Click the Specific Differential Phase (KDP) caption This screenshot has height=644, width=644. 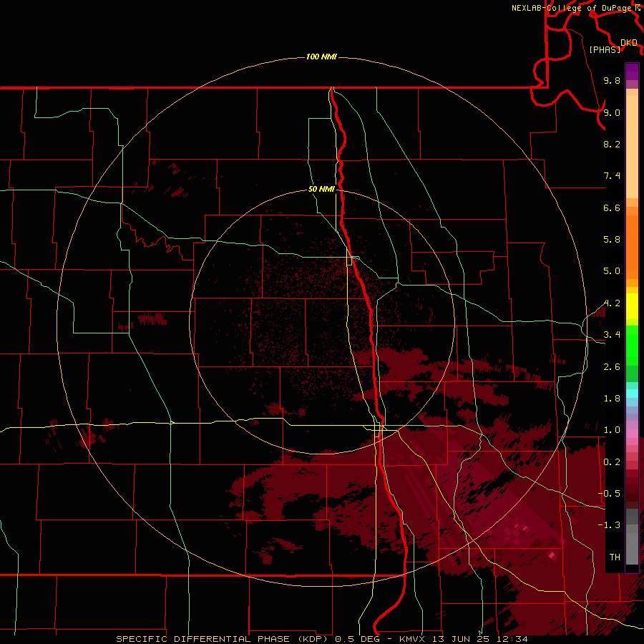pyautogui.click(x=223, y=639)
